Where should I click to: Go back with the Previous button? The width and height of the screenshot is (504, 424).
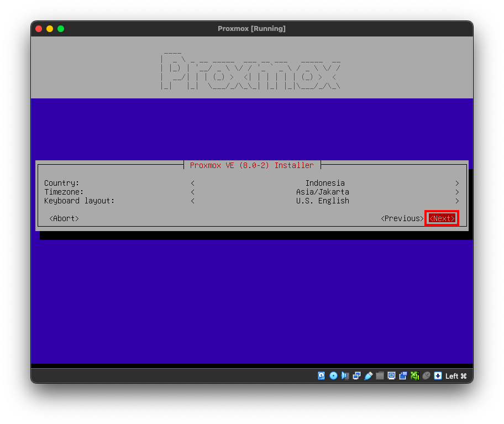tap(402, 218)
